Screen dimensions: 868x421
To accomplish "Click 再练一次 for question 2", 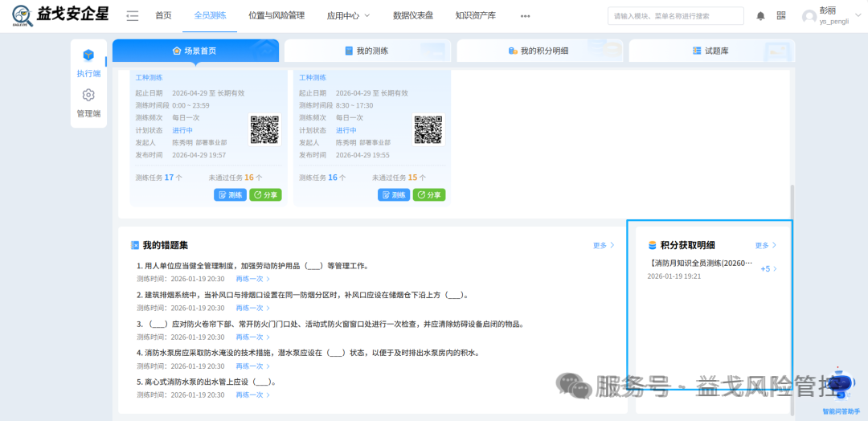I will pyautogui.click(x=253, y=309).
